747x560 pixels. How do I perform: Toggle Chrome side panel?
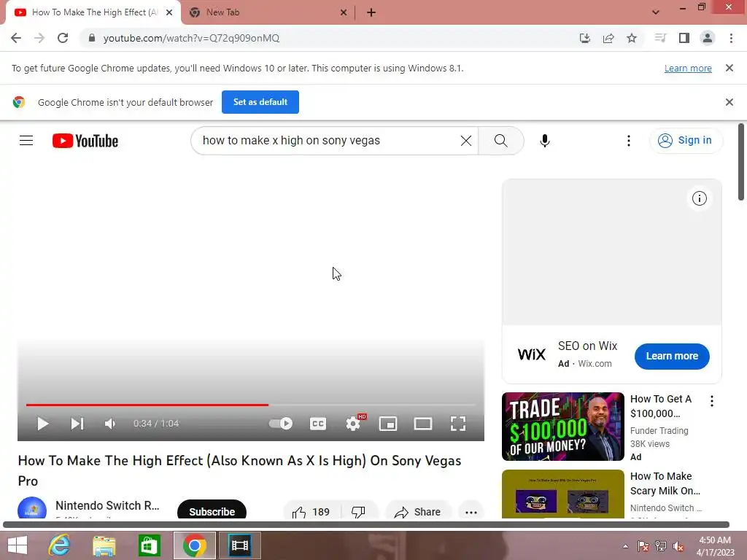tap(684, 38)
